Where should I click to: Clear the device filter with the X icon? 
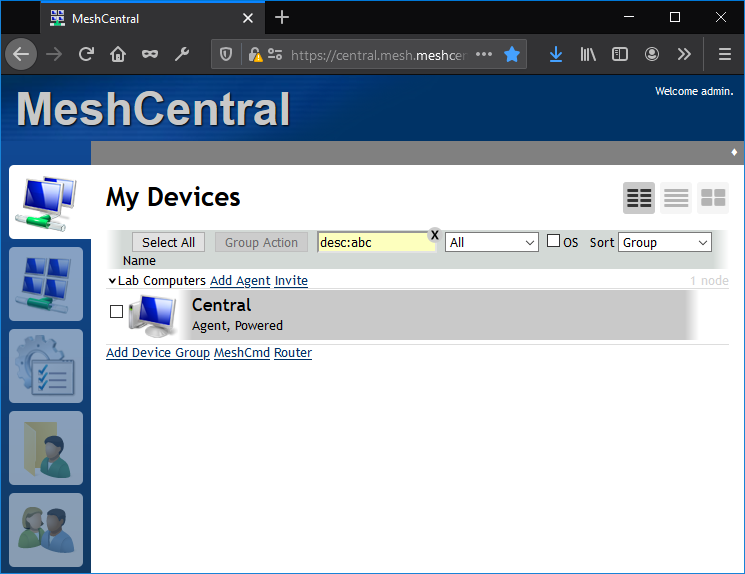pos(434,235)
